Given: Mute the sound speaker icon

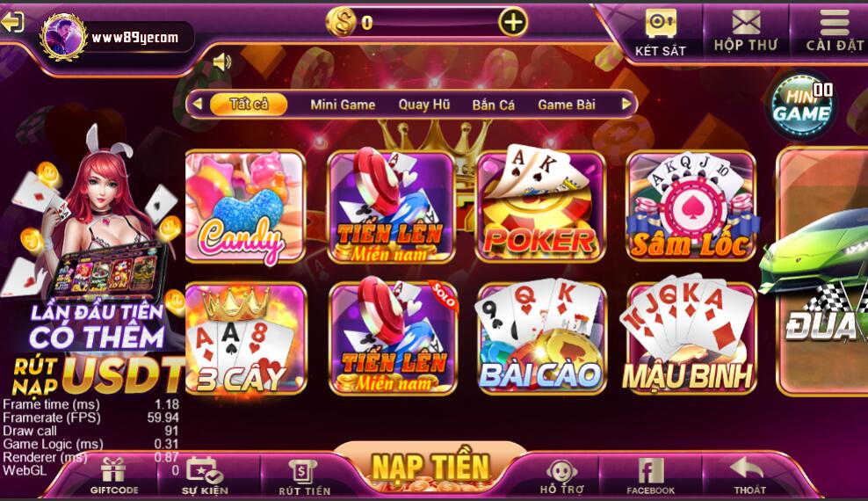Looking at the screenshot, I should [x=222, y=62].
